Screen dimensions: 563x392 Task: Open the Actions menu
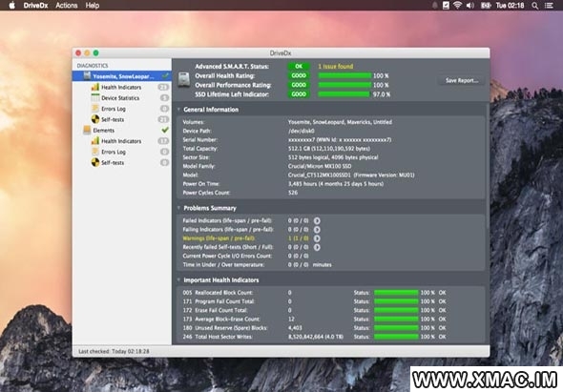tap(67, 6)
